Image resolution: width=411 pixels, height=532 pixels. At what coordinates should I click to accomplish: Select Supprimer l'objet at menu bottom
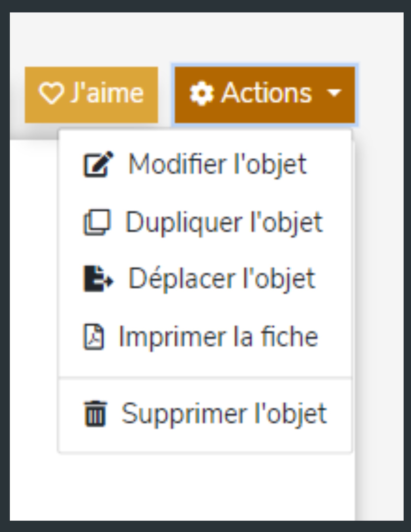205,414
